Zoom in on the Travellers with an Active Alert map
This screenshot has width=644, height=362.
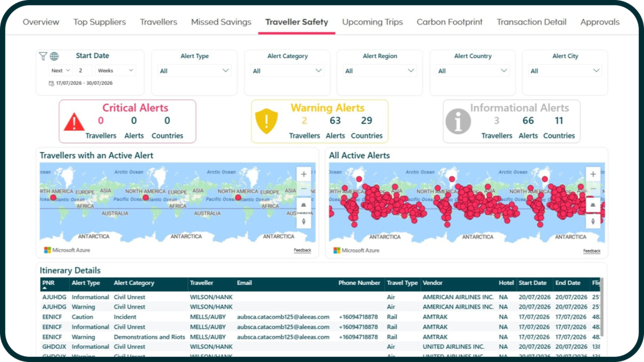[x=304, y=174]
